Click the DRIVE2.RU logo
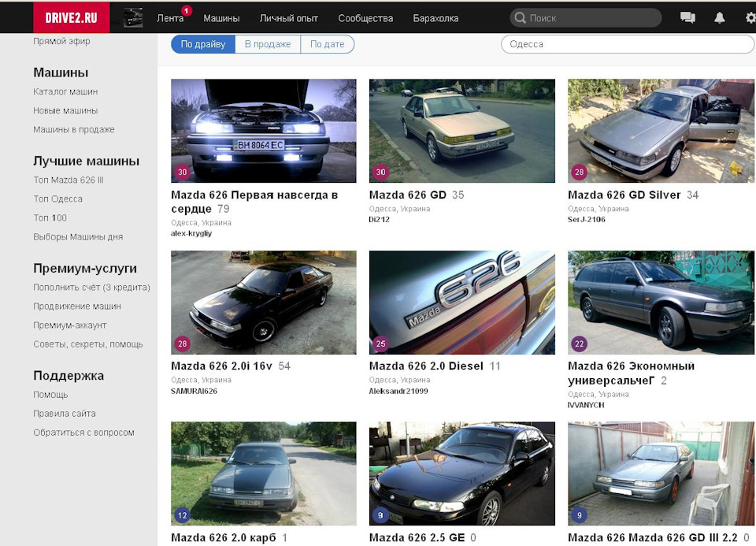The height and width of the screenshot is (546, 756). coord(72,18)
